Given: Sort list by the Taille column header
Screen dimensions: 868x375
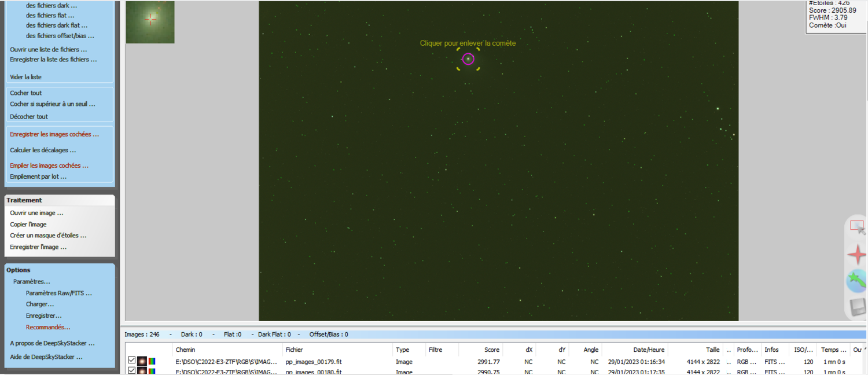Looking at the screenshot, I should 696,350.
